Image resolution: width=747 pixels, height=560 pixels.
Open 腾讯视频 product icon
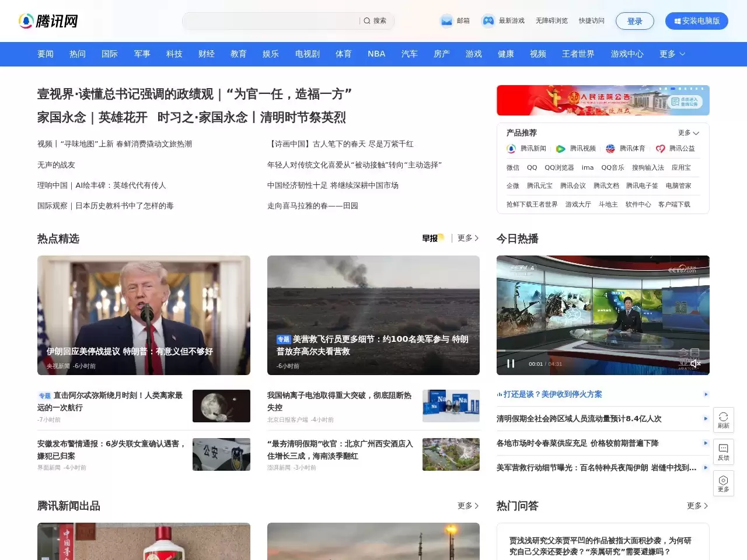pos(561,149)
